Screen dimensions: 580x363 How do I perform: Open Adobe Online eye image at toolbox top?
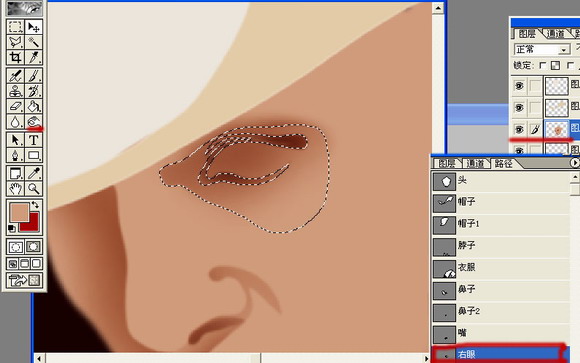pyautogui.click(x=24, y=8)
